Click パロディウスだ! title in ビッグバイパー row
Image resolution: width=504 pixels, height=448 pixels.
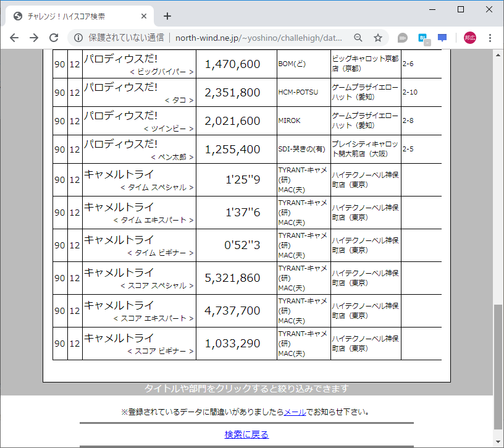[x=121, y=59]
